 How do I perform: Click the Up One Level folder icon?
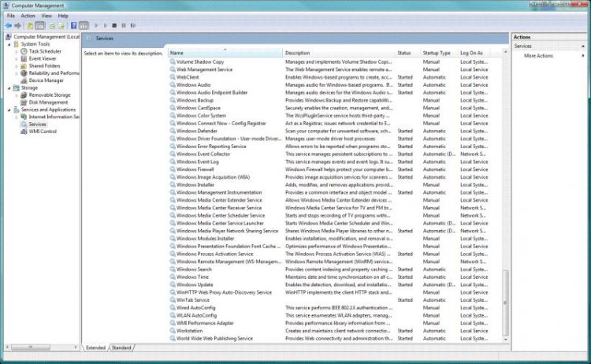click(x=30, y=26)
